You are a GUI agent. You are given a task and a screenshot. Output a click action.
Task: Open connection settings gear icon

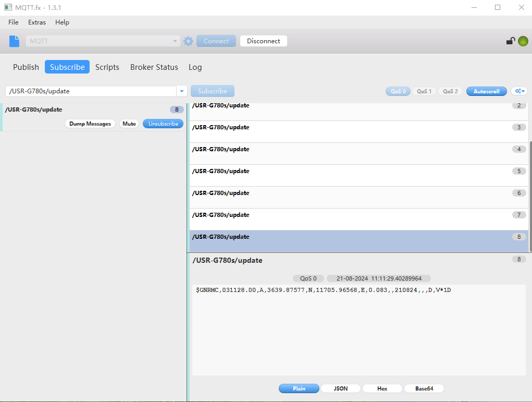(x=188, y=41)
